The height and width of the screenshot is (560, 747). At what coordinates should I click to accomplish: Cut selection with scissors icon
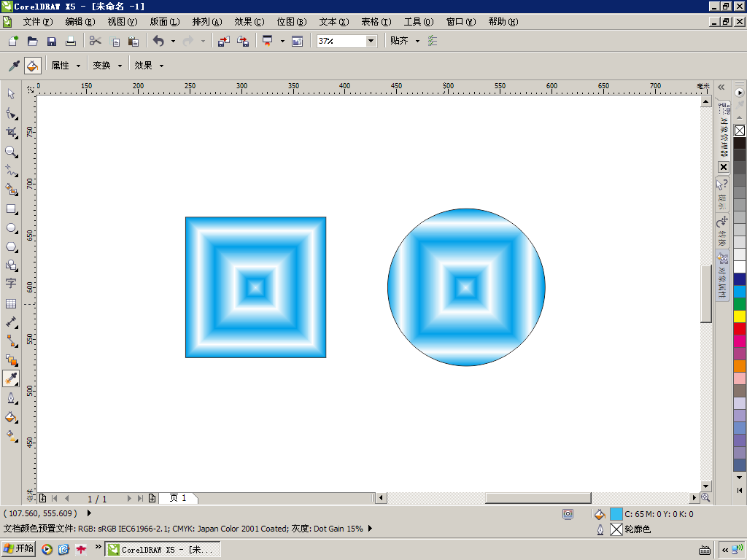point(96,41)
